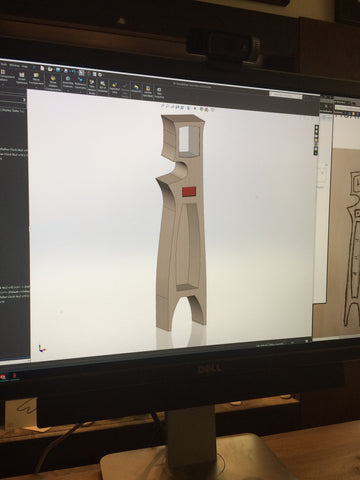Open the Apply Scene dropdown
The image size is (360, 480).
tap(206, 109)
